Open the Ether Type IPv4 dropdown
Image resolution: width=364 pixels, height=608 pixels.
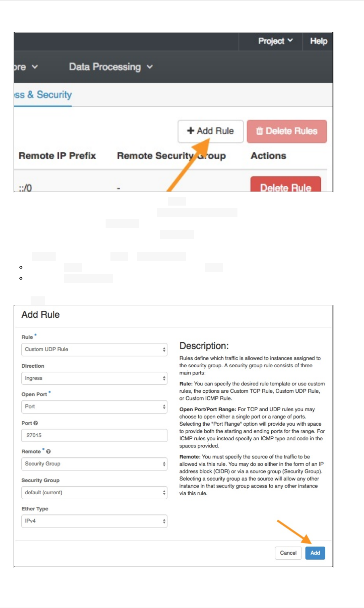(94, 521)
